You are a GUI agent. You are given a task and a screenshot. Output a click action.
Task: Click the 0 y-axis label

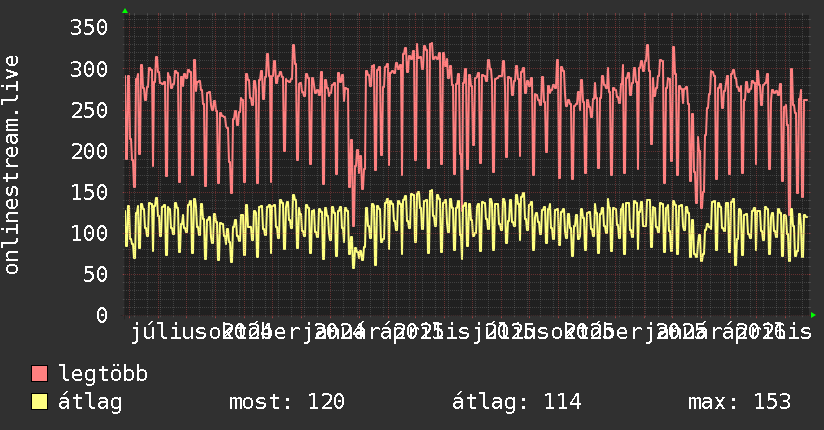pos(101,315)
